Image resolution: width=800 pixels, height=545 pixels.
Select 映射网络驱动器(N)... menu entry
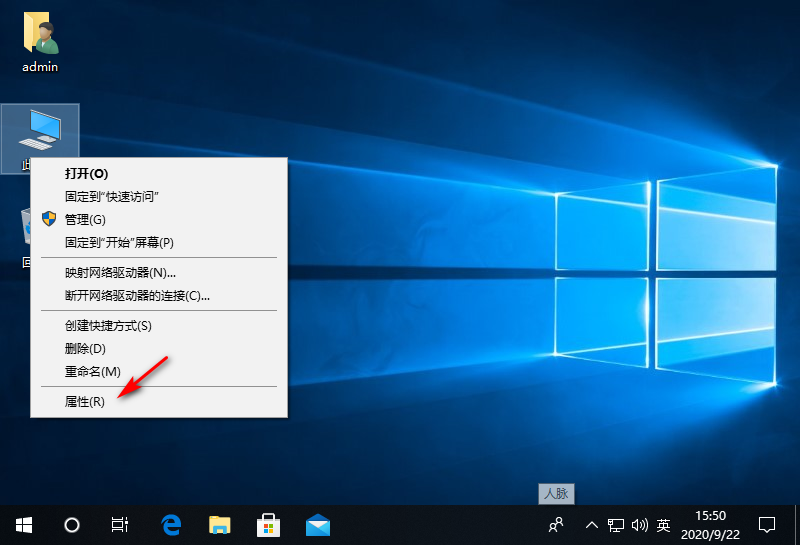[120, 272]
